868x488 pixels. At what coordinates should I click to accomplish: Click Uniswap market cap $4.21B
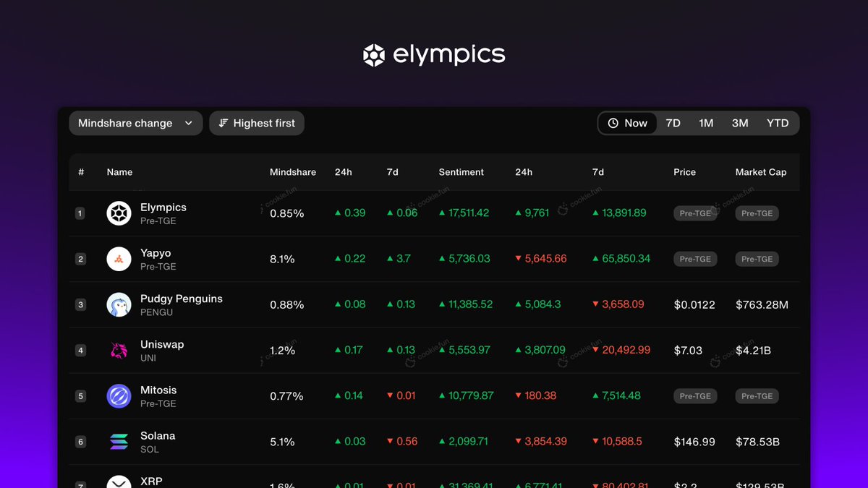[x=753, y=350]
